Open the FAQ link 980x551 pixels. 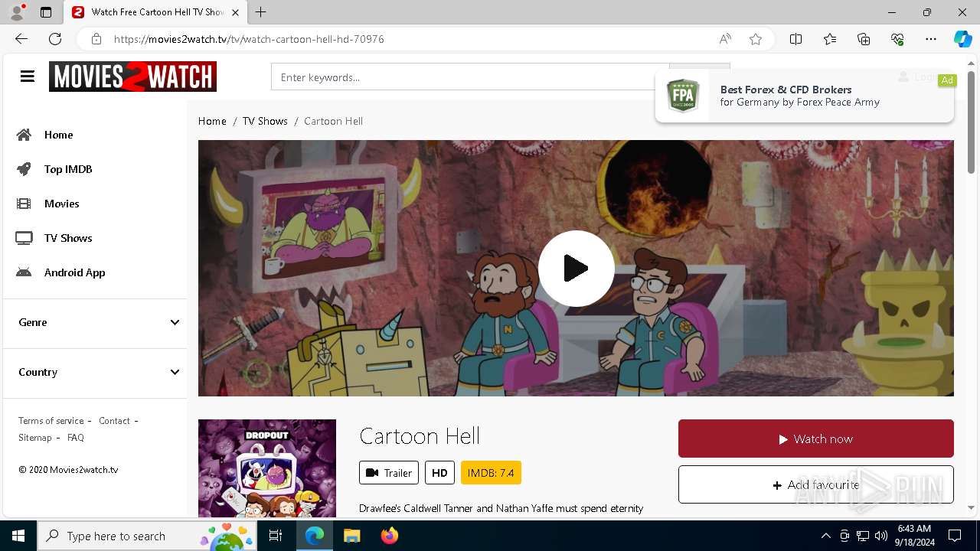click(x=76, y=438)
